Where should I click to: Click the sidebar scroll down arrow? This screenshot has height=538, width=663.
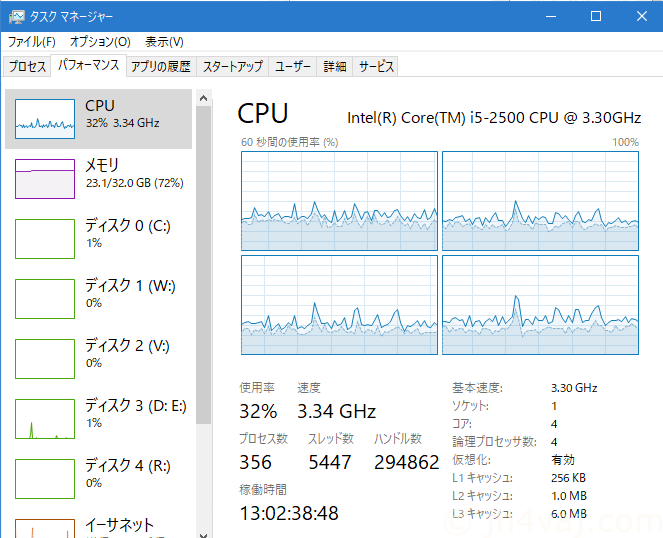pyautogui.click(x=203, y=535)
